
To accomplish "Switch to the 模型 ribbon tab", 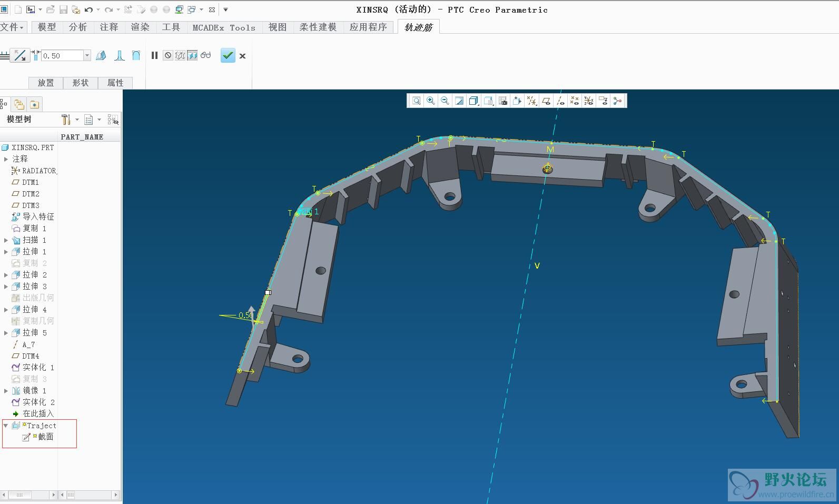I will [x=47, y=27].
